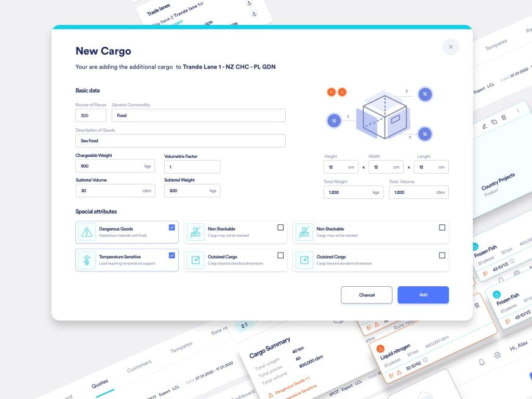Open the Generic Commodity dropdown showing Food
Image resolution: width=532 pixels, height=399 pixels.
(x=198, y=115)
